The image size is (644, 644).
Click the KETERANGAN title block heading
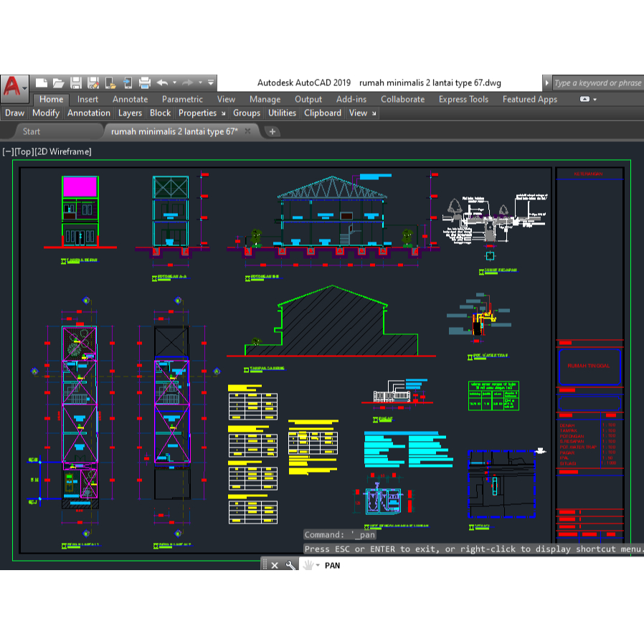(588, 174)
